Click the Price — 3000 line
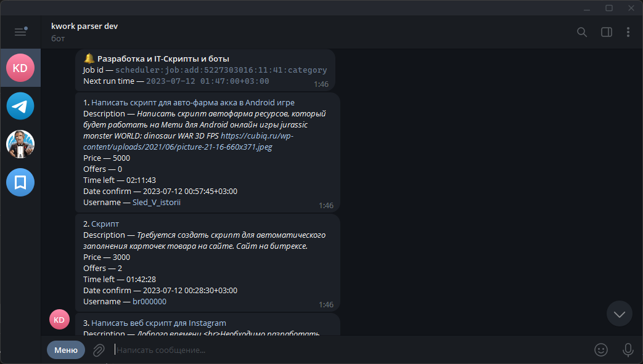643x364 pixels. coord(107,257)
